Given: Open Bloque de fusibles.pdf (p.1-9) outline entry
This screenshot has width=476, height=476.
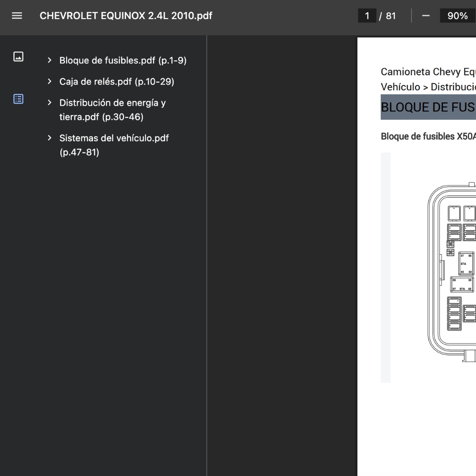Looking at the screenshot, I should (123, 60).
